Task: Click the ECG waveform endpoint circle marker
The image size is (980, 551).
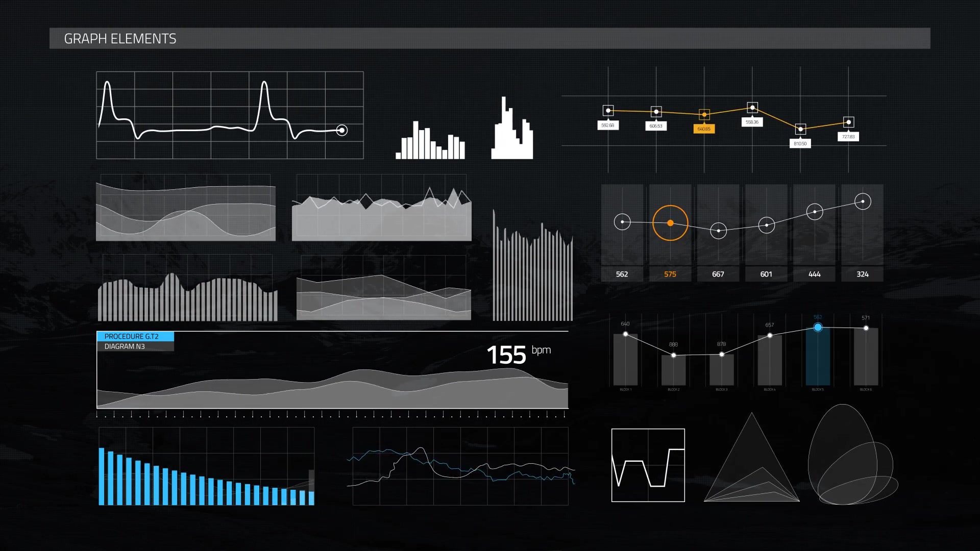Action: click(x=342, y=131)
